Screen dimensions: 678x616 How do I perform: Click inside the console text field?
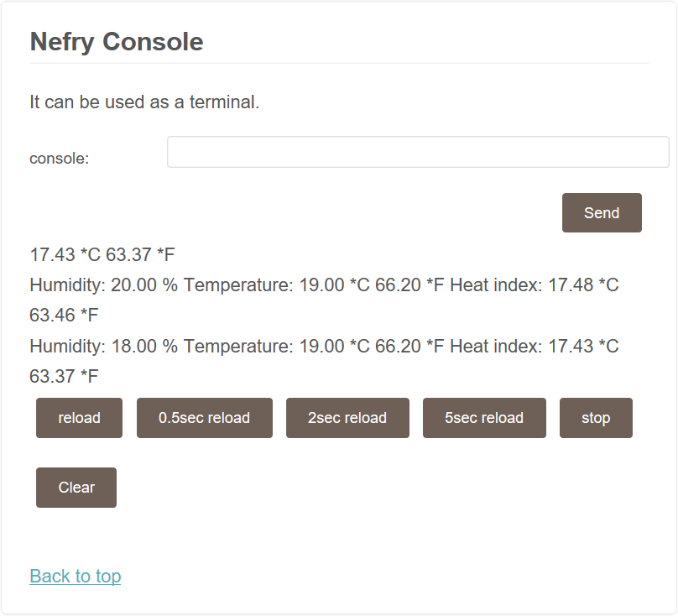417,151
